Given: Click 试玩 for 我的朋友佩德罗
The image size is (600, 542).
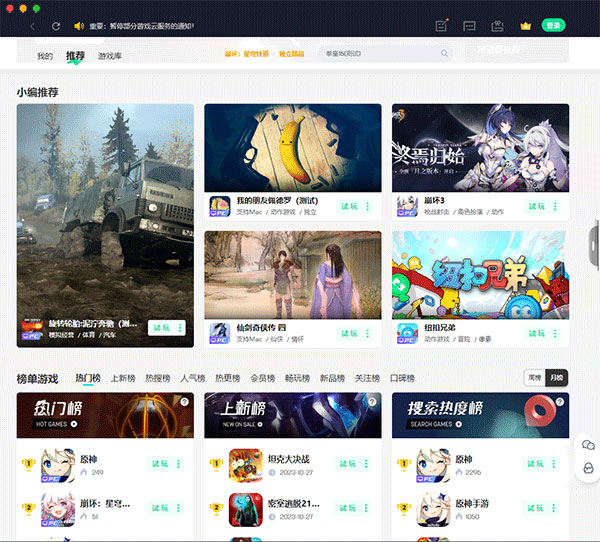Looking at the screenshot, I should pyautogui.click(x=349, y=206).
